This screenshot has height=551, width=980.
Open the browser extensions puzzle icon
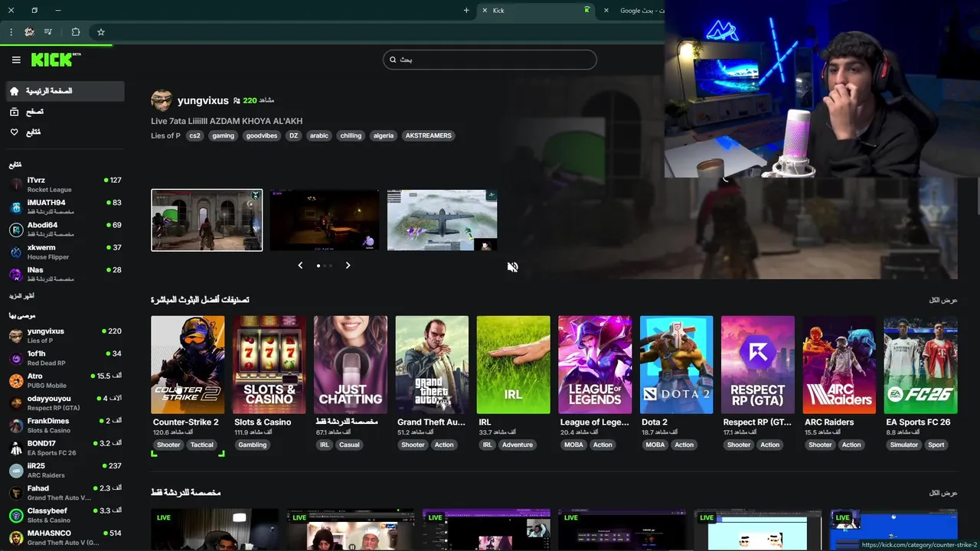[75, 32]
